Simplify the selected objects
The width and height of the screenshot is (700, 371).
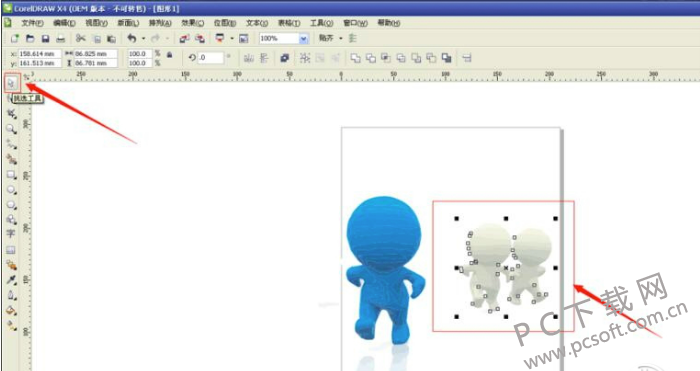tap(401, 58)
